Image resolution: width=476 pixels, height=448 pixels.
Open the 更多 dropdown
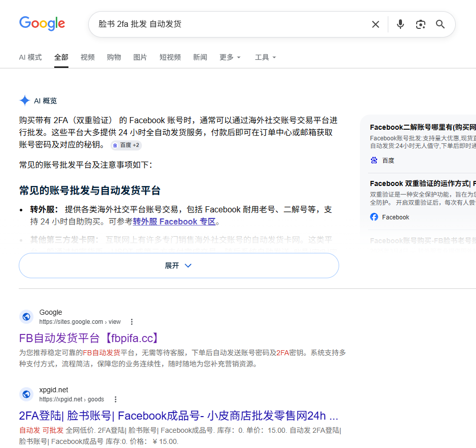tap(230, 57)
